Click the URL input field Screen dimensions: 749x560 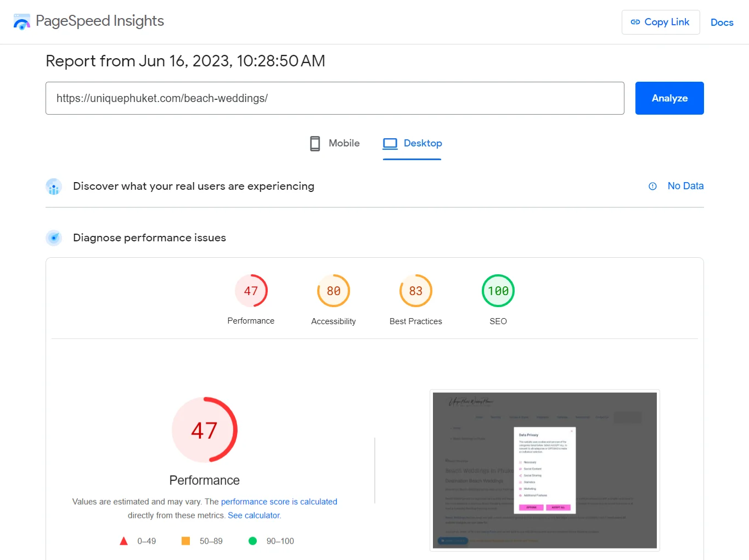coord(335,98)
